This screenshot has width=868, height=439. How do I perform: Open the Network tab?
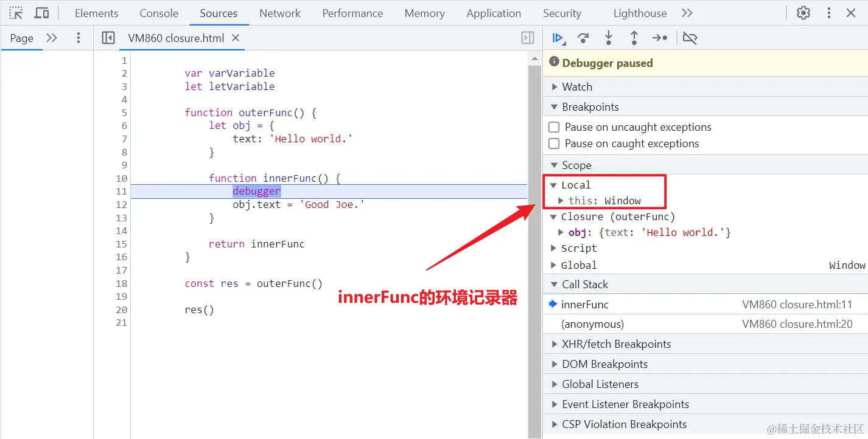click(x=280, y=13)
